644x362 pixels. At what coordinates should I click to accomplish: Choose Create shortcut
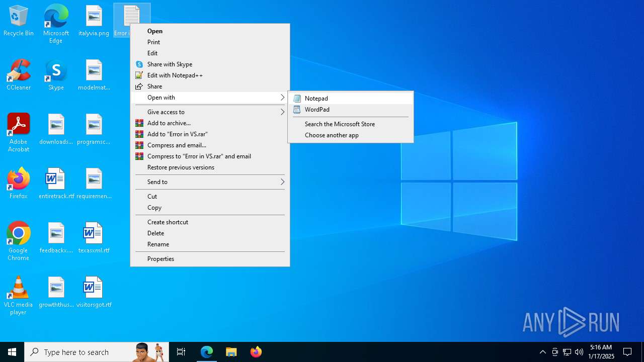pyautogui.click(x=210, y=222)
